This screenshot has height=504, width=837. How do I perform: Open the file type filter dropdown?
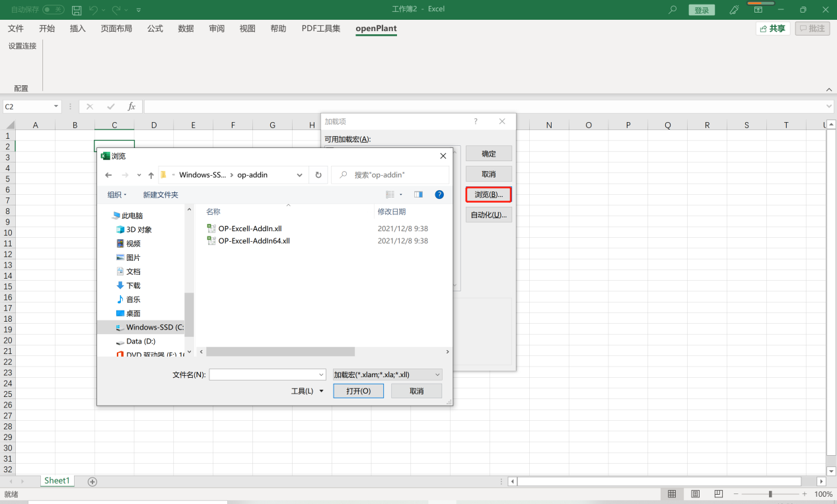click(387, 375)
